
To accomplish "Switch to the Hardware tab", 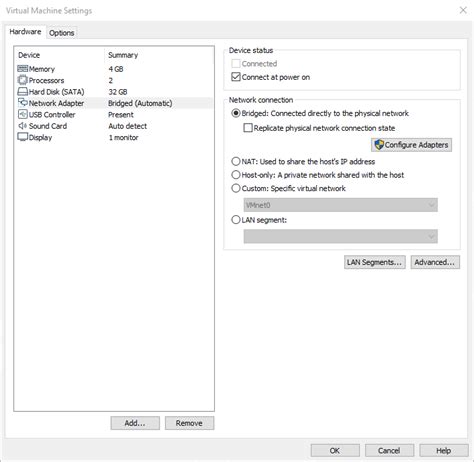I will [x=25, y=32].
